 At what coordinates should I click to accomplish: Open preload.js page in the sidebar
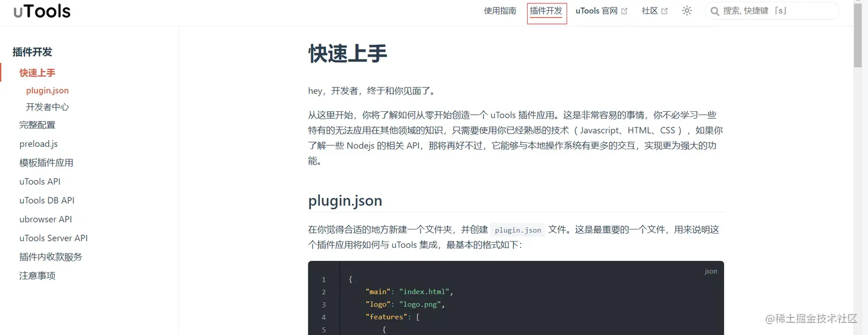[x=38, y=144]
